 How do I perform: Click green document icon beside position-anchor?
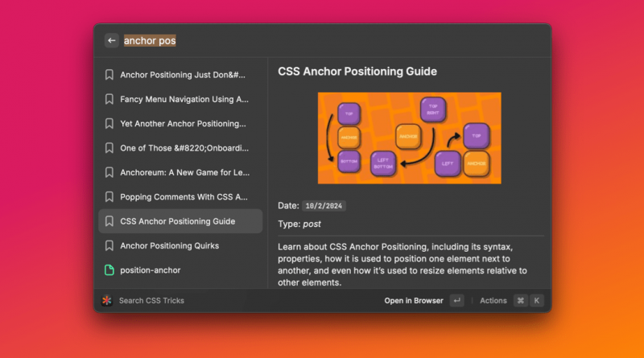click(x=109, y=270)
